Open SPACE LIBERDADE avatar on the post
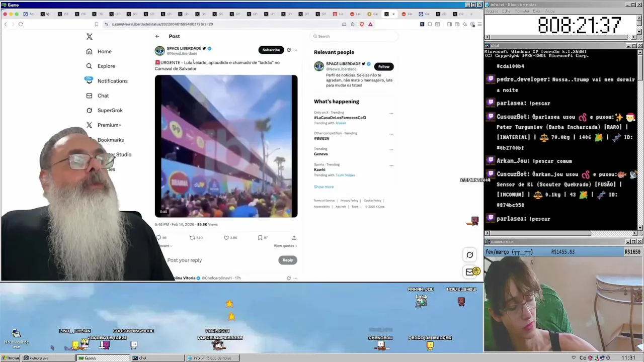 coord(159,51)
